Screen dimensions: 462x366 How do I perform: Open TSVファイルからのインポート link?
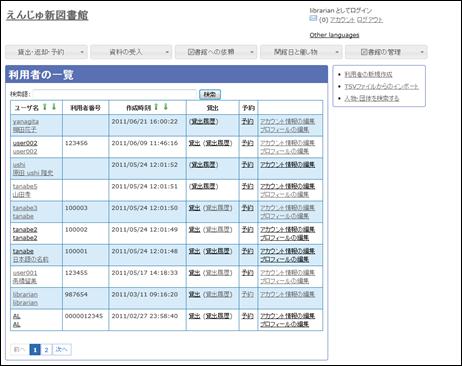pos(382,86)
